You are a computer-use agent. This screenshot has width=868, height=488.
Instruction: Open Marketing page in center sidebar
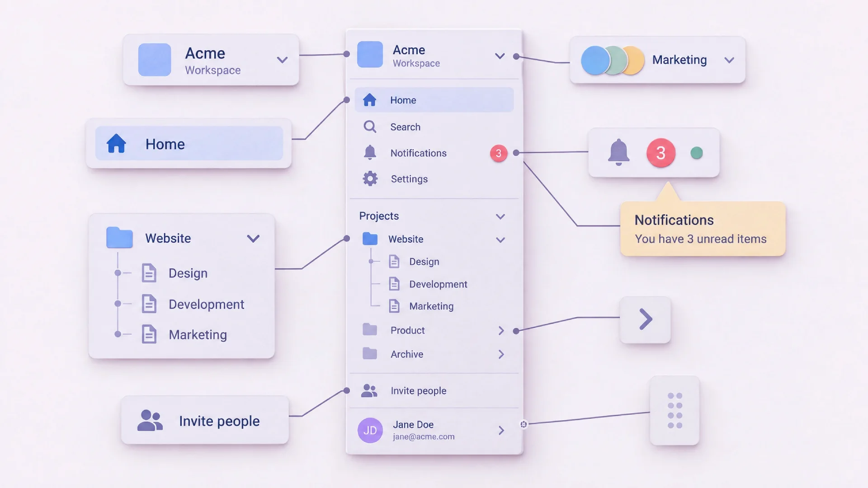(x=431, y=306)
